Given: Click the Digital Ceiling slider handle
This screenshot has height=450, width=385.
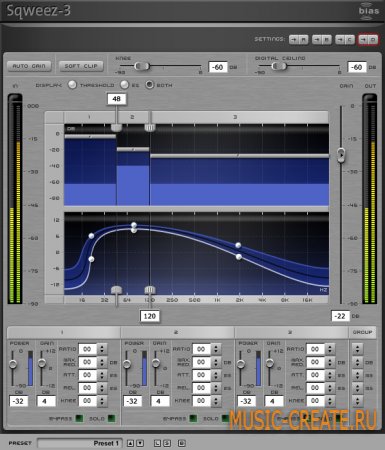Looking at the screenshot, I should click(279, 66).
